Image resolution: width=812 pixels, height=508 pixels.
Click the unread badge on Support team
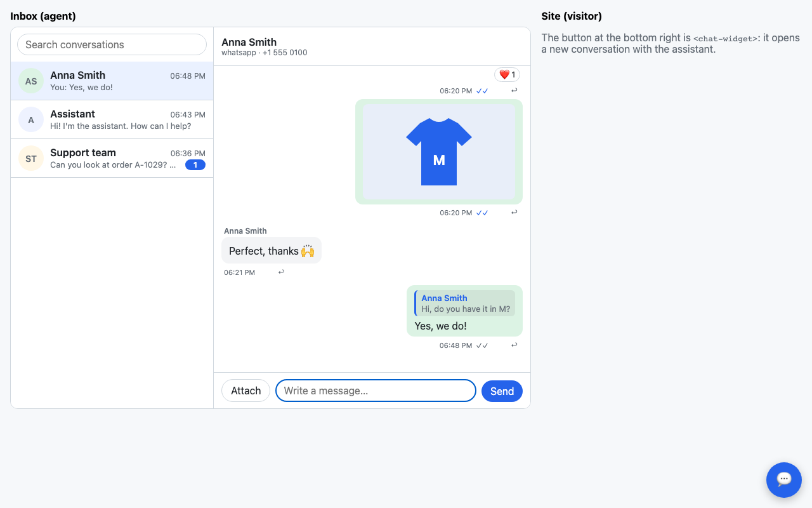coord(195,165)
